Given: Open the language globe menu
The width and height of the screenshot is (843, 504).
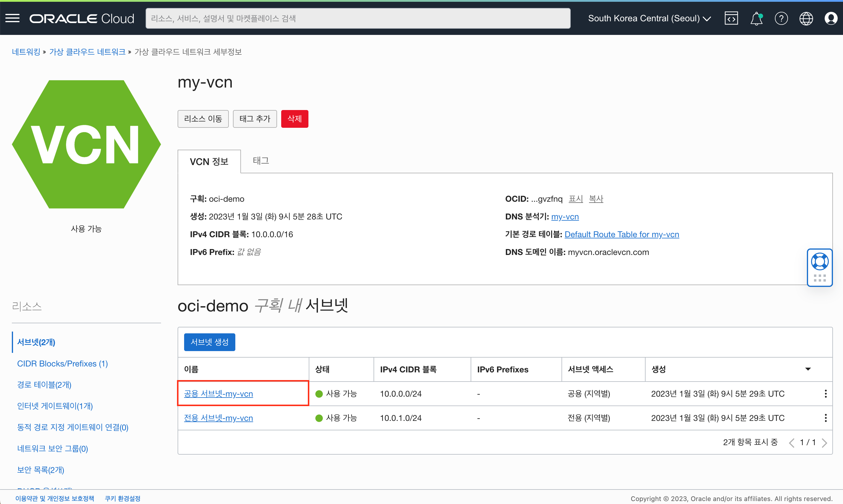Looking at the screenshot, I should 806,18.
